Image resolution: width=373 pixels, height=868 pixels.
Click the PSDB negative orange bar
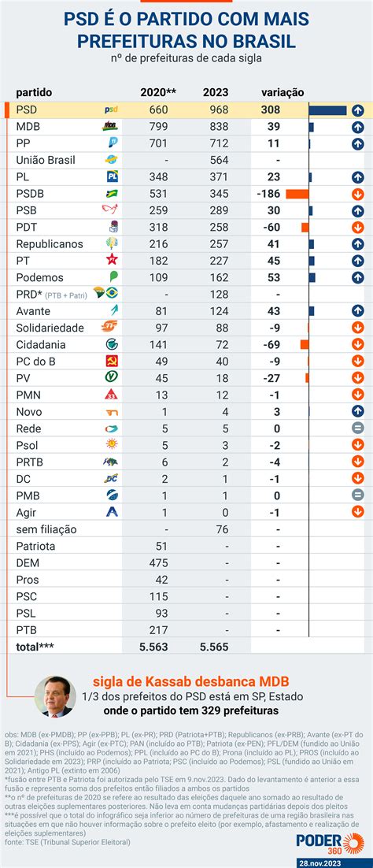tap(297, 194)
